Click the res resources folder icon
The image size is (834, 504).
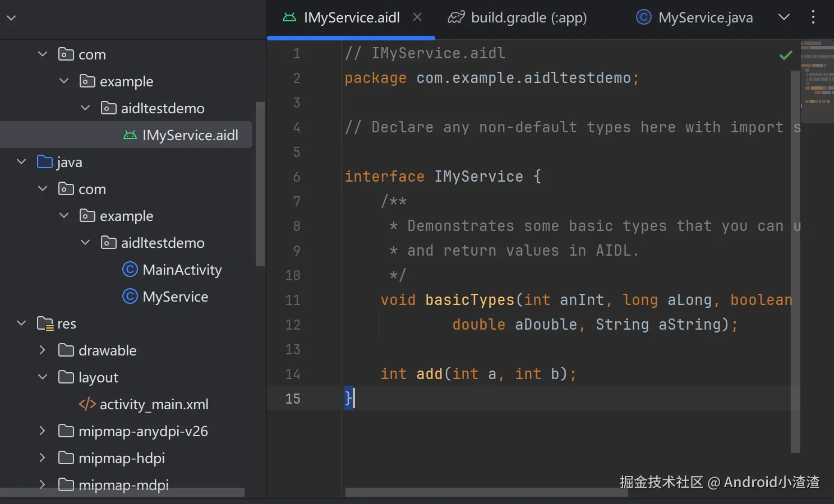pos(45,323)
